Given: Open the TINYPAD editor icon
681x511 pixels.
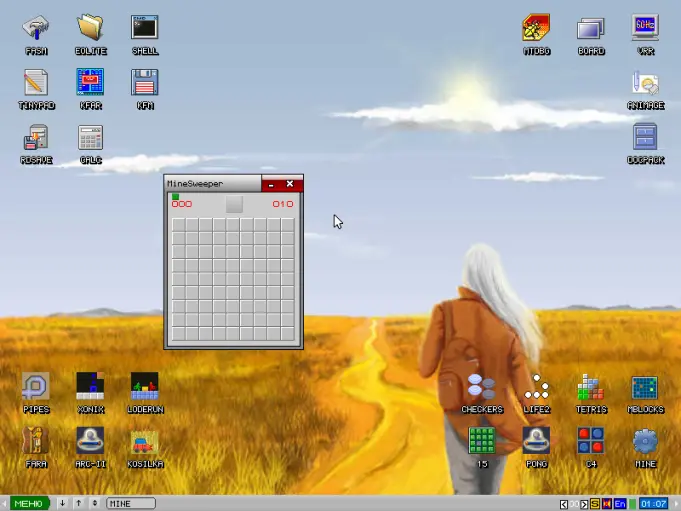Looking at the screenshot, I should tap(36, 89).
